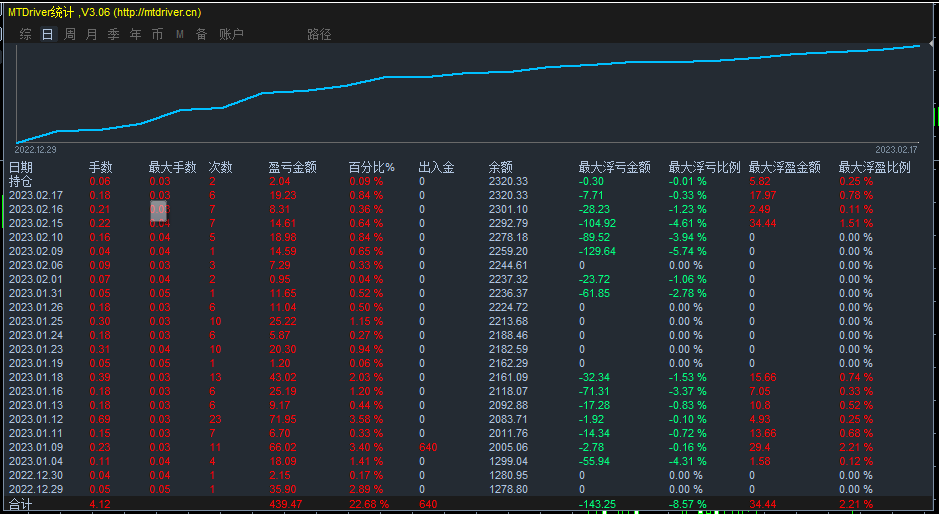Select the 2023.02.01 date row
939x514 pixels.
36,279
